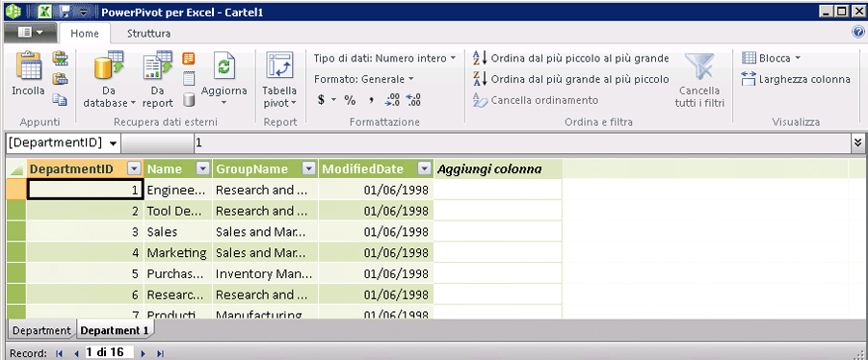Select the 'Purchas...' name cell
The image size is (868, 360).
(x=177, y=273)
